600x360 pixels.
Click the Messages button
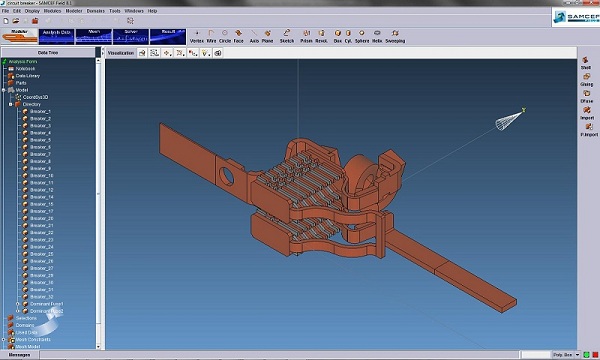point(19,355)
